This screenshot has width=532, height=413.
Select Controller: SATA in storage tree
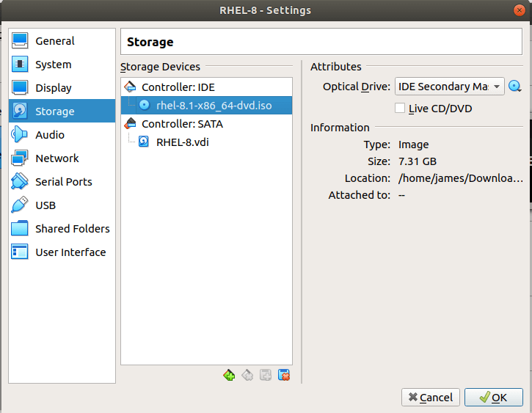click(182, 124)
